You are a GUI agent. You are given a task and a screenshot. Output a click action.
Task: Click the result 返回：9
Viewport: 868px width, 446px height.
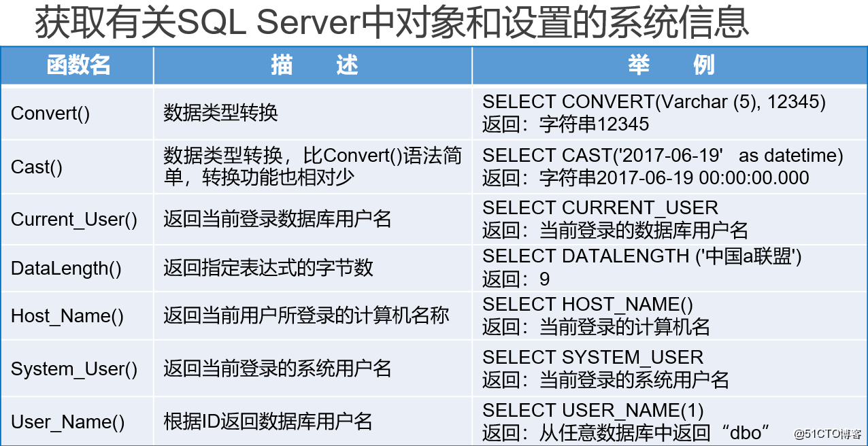516,279
